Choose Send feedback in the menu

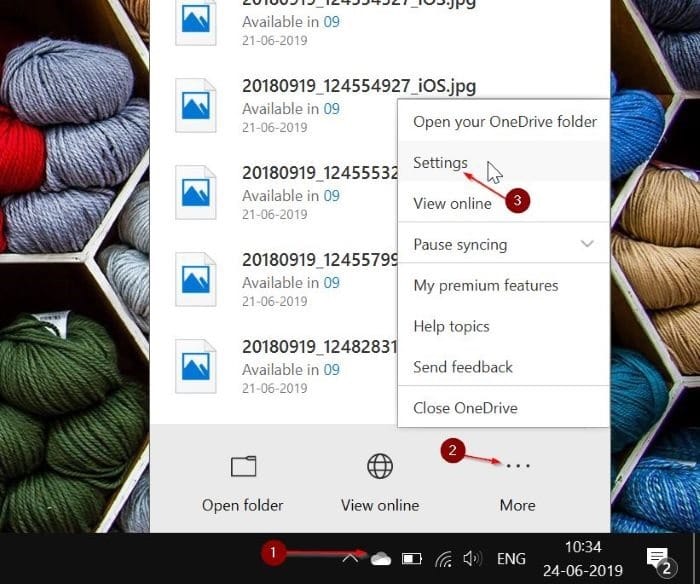[x=504, y=367]
